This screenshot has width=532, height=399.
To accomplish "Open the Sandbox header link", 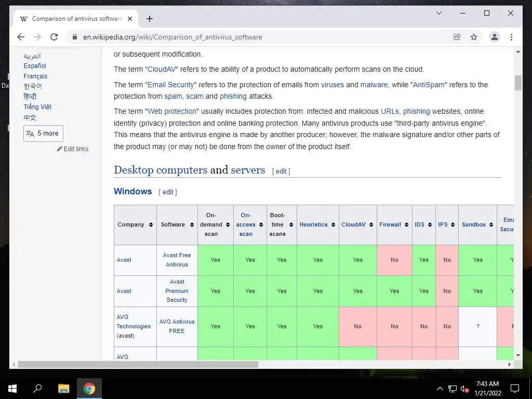I will [x=474, y=224].
